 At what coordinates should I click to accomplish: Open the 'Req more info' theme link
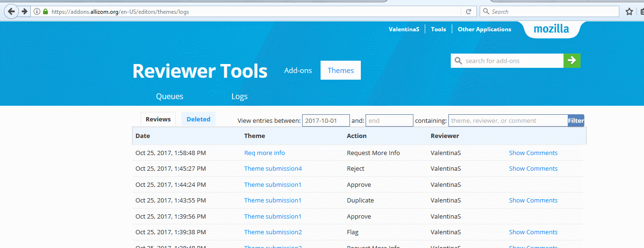(x=265, y=153)
